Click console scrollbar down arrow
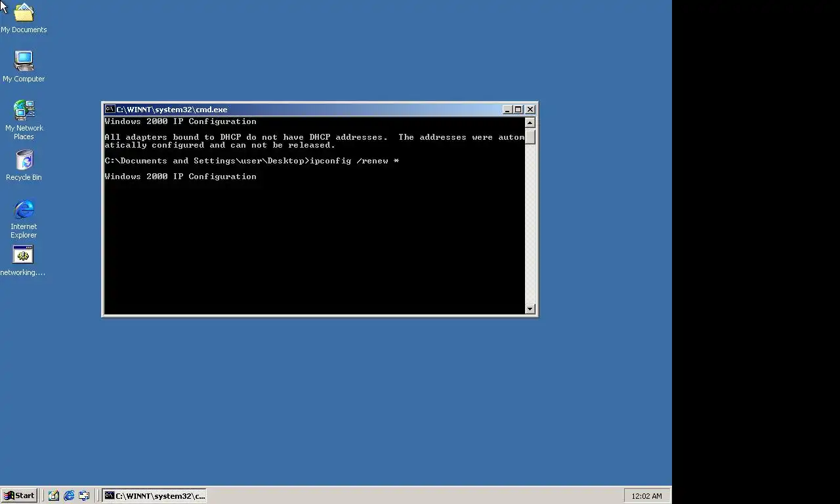This screenshot has width=840, height=504. pos(530,309)
